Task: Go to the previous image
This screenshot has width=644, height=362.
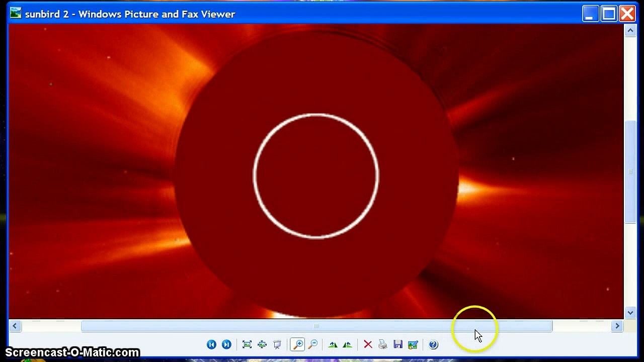Action: (x=211, y=344)
